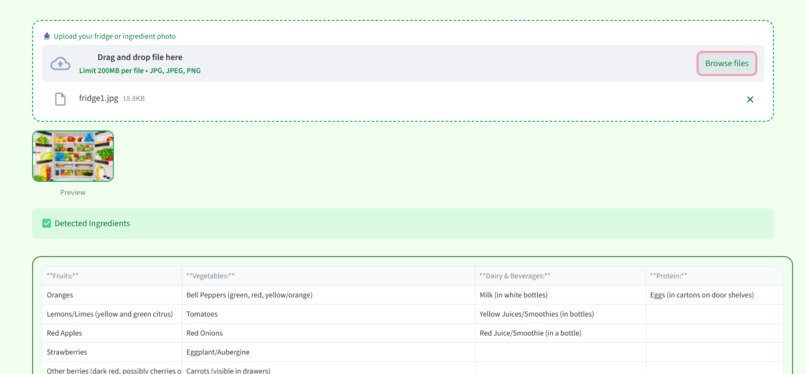Image resolution: width=806 pixels, height=374 pixels.
Task: Click the Eggplant/Aubergine cell
Action: point(328,352)
